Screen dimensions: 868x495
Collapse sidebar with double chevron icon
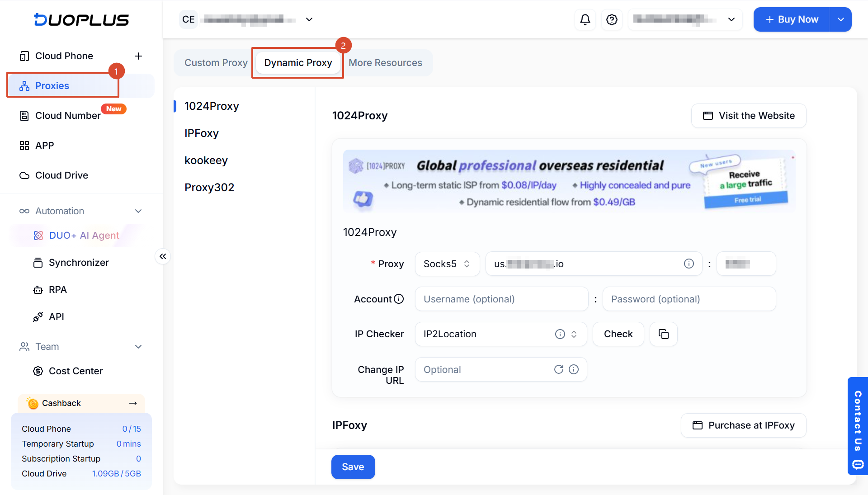[x=163, y=256]
